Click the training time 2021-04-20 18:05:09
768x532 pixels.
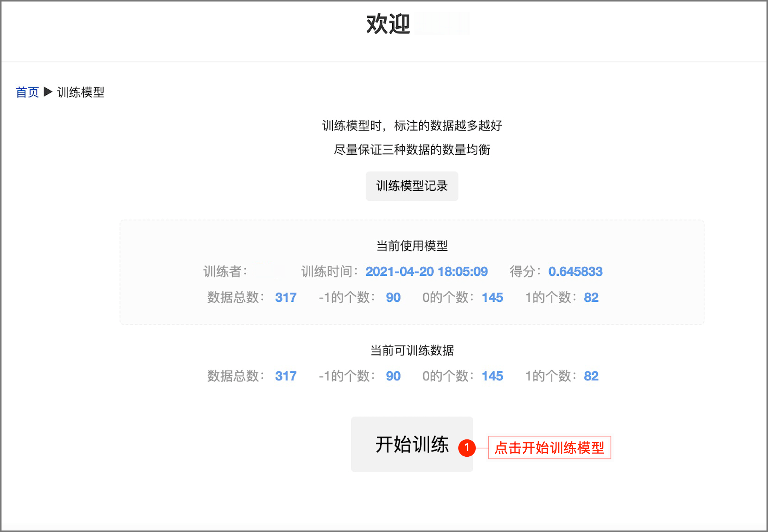click(427, 271)
